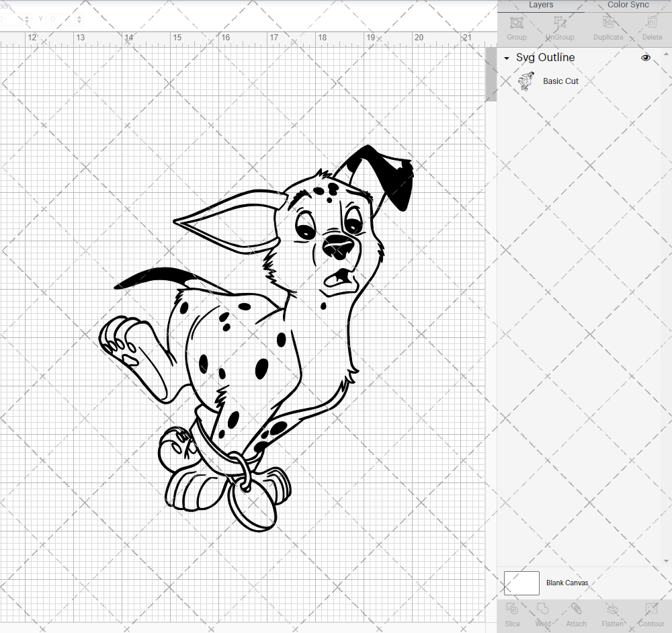Click the Y position stepper arrows
672x633 pixels.
coord(79,19)
